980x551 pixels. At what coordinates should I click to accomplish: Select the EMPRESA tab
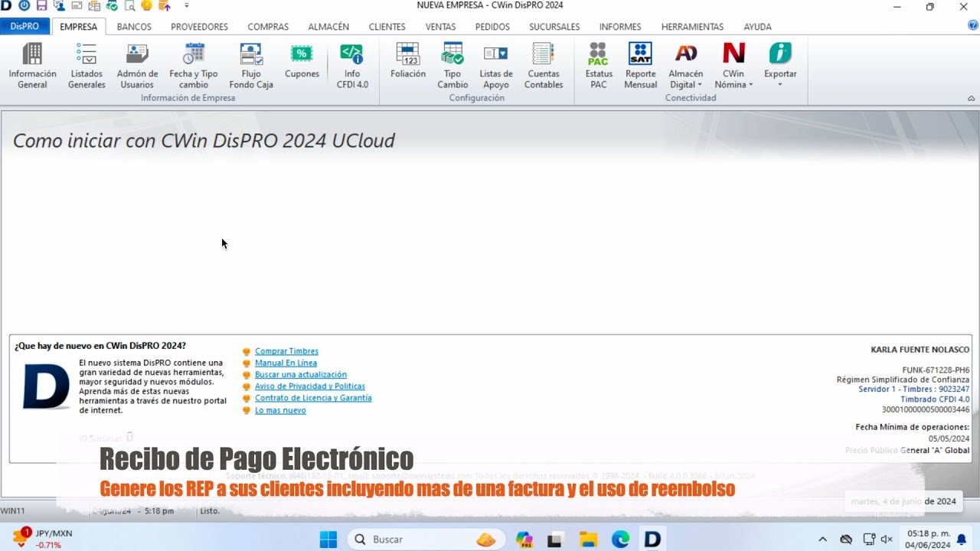(79, 27)
